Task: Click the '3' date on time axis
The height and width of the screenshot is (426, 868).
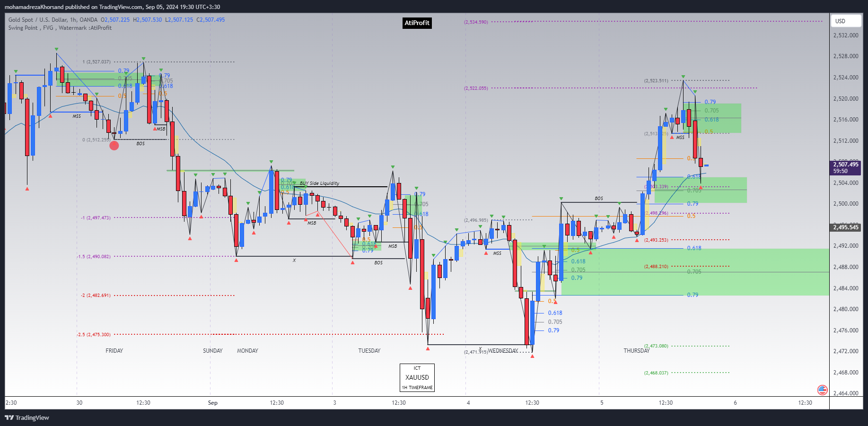Action: tap(335, 403)
